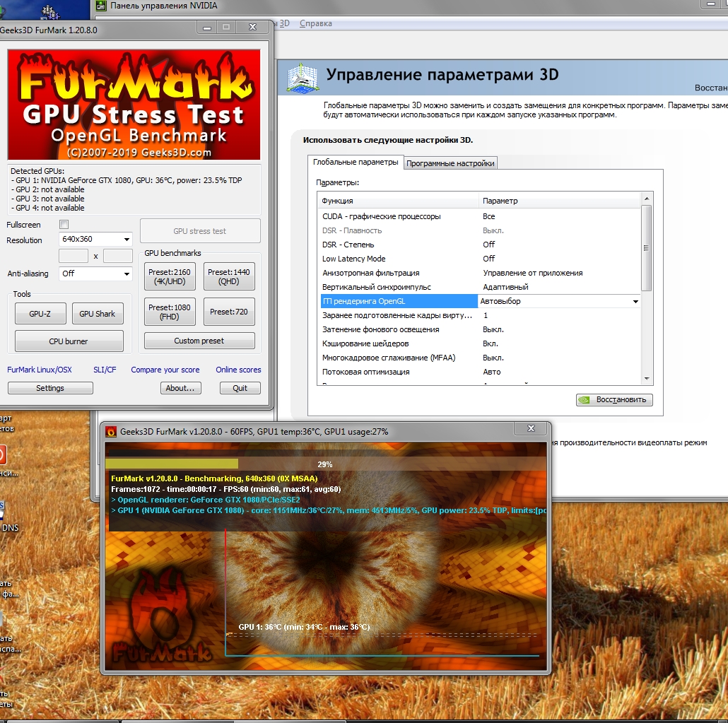This screenshot has height=723, width=728.
Task: Click the 3D settings cube icon
Action: coord(303,77)
